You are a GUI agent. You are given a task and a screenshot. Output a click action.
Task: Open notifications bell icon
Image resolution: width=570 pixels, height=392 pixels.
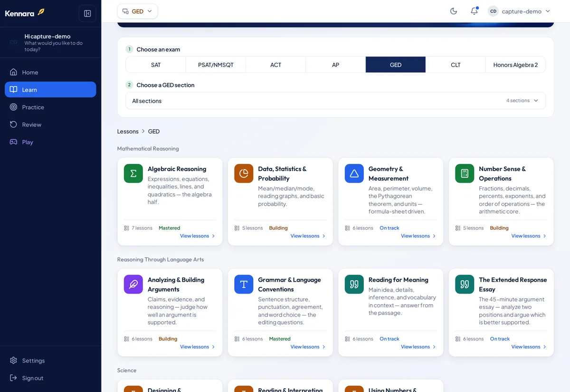tap(474, 11)
